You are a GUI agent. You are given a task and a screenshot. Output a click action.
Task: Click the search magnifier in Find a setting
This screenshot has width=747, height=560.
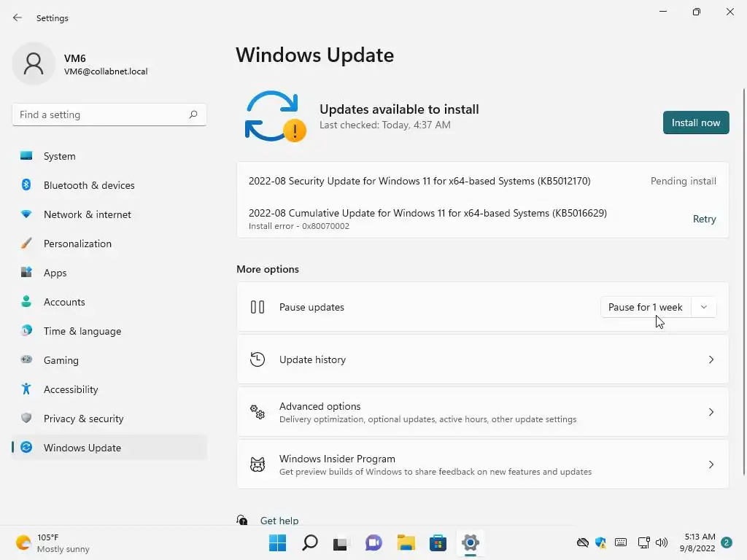click(x=193, y=114)
